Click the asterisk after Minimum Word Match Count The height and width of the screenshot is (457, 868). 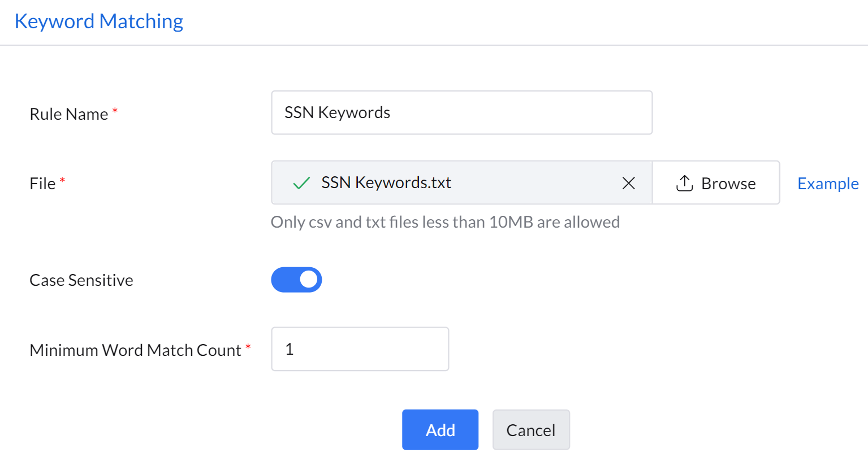(248, 347)
